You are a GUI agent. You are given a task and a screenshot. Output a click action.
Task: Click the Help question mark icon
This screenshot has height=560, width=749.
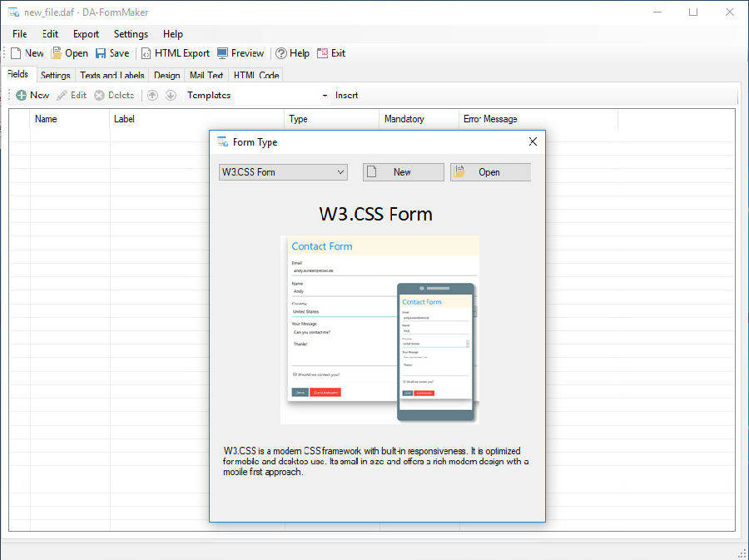coord(281,53)
